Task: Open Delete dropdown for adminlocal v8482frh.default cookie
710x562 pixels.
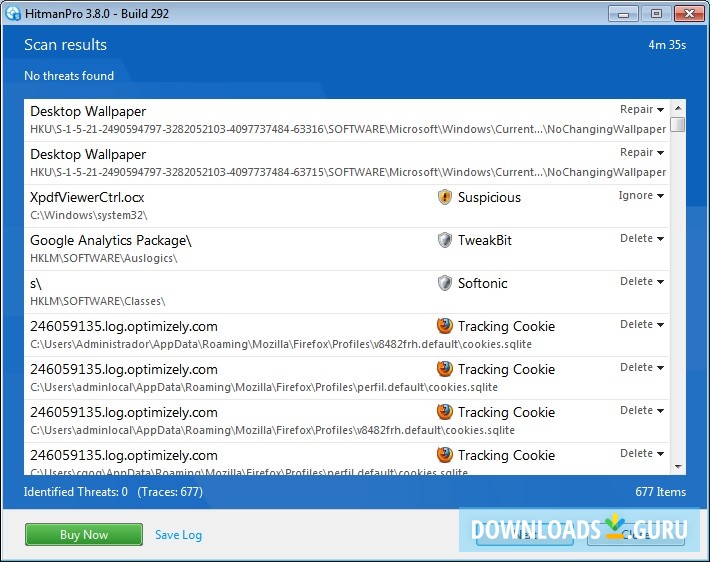Action: click(x=642, y=410)
